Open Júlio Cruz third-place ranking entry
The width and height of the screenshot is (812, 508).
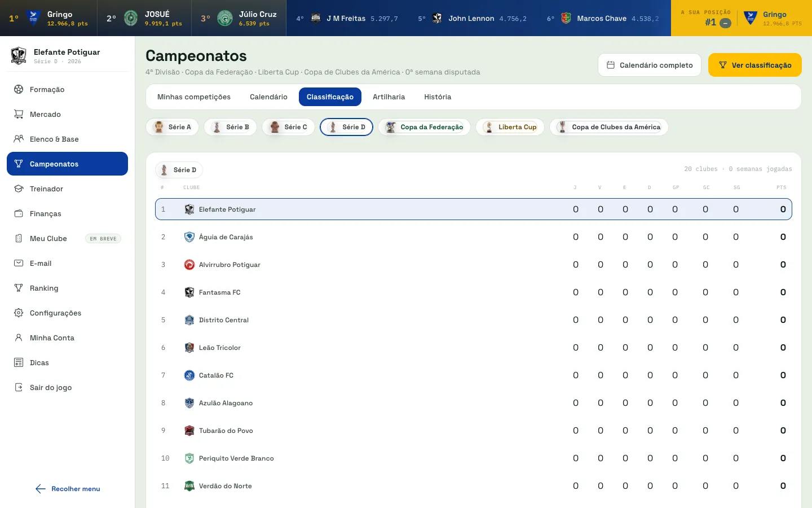tap(239, 18)
